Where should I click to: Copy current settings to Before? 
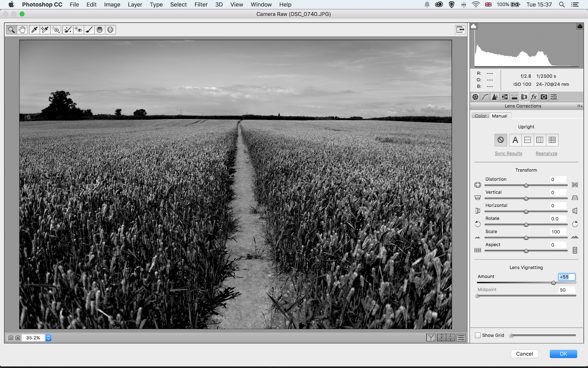(x=451, y=337)
